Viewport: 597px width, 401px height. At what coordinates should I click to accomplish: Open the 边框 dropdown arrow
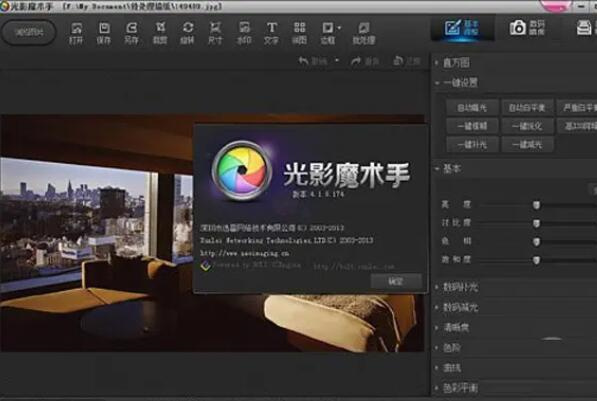pos(339,28)
